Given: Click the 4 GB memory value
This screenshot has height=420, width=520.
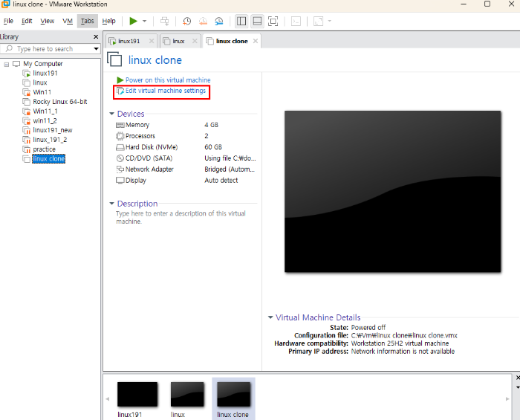Looking at the screenshot, I should coord(212,125).
